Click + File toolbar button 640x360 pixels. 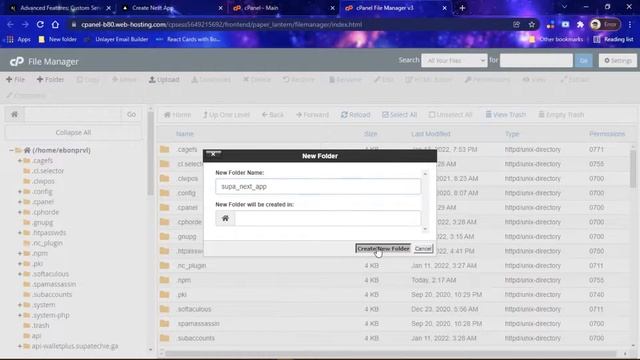point(16,80)
